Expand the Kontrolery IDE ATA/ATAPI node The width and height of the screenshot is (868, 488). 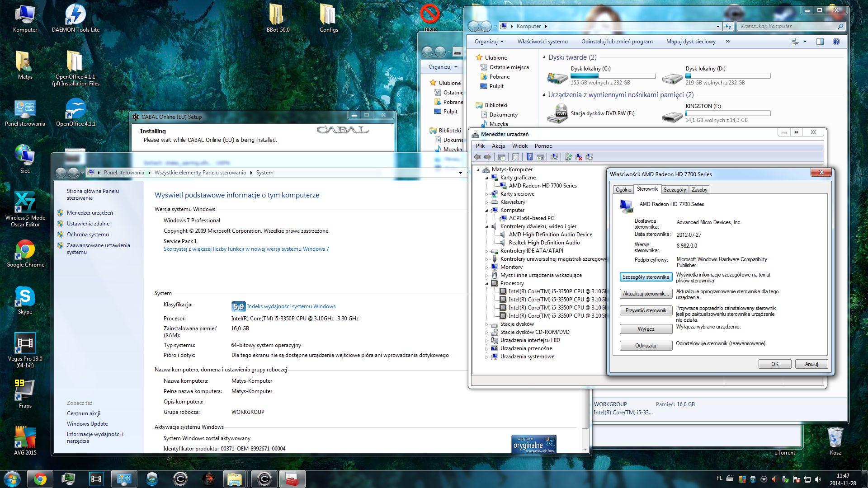pyautogui.click(x=487, y=251)
